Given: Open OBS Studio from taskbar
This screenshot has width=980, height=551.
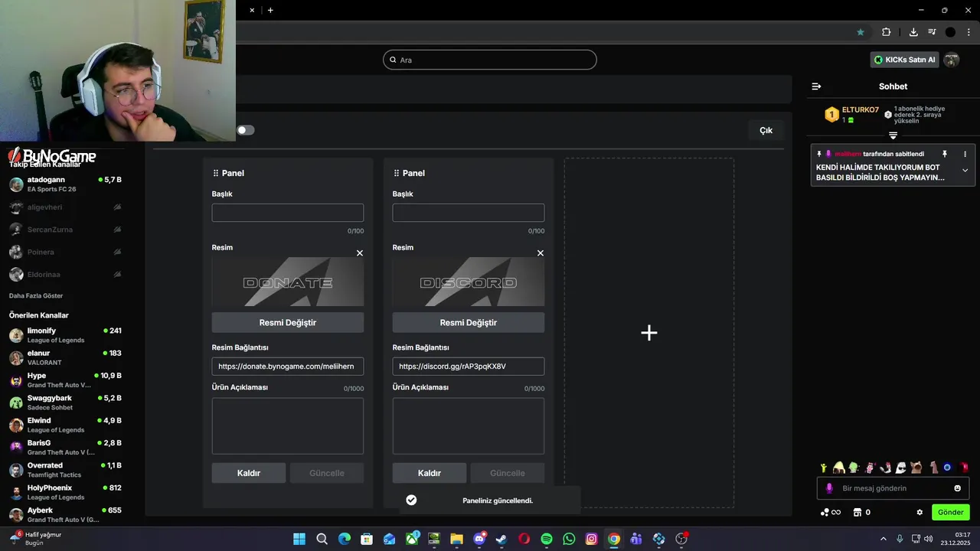Looking at the screenshot, I should tap(681, 539).
